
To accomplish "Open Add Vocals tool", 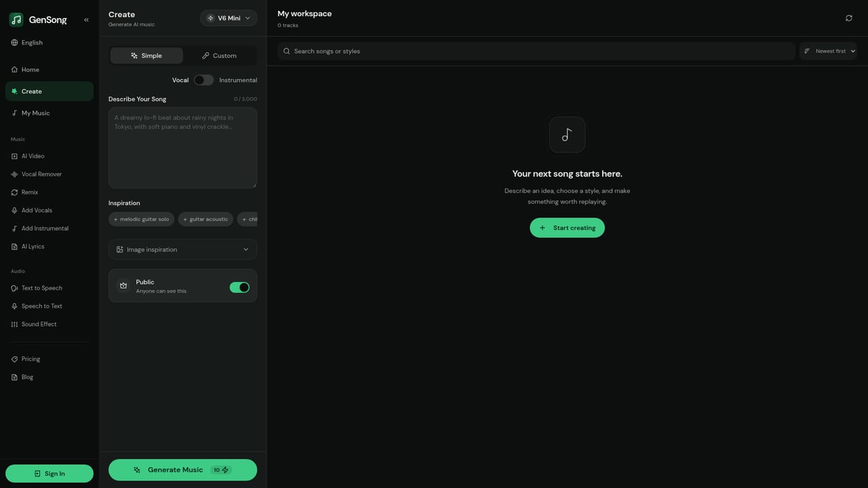I will point(49,210).
